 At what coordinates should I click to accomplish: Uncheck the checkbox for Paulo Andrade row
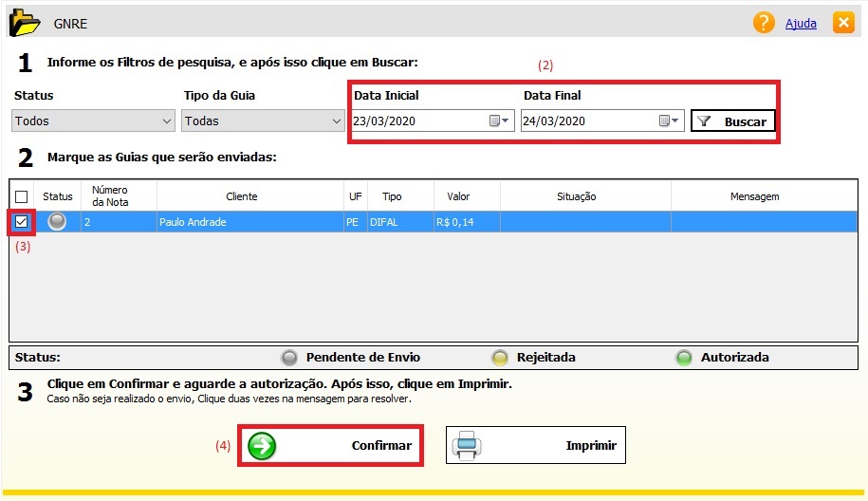pos(22,222)
